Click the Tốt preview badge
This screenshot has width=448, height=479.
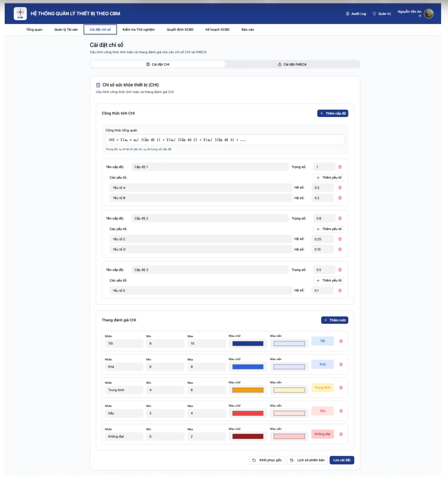point(323,341)
